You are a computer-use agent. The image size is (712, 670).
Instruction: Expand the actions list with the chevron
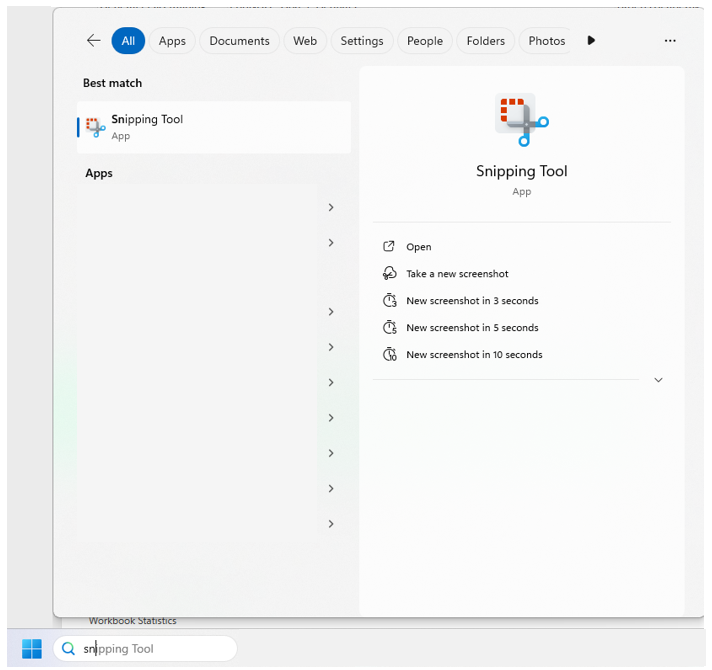(x=658, y=380)
